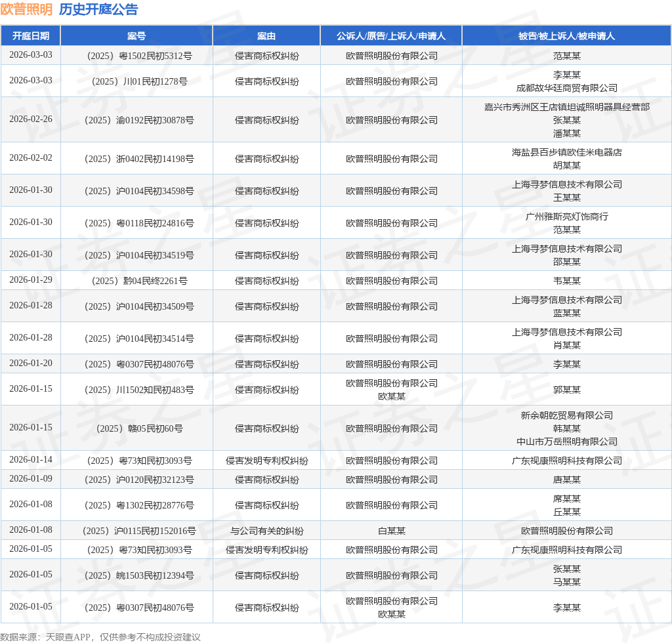Click defendant 丘某某
Viewport: 672px width, 643px height.
tap(566, 512)
